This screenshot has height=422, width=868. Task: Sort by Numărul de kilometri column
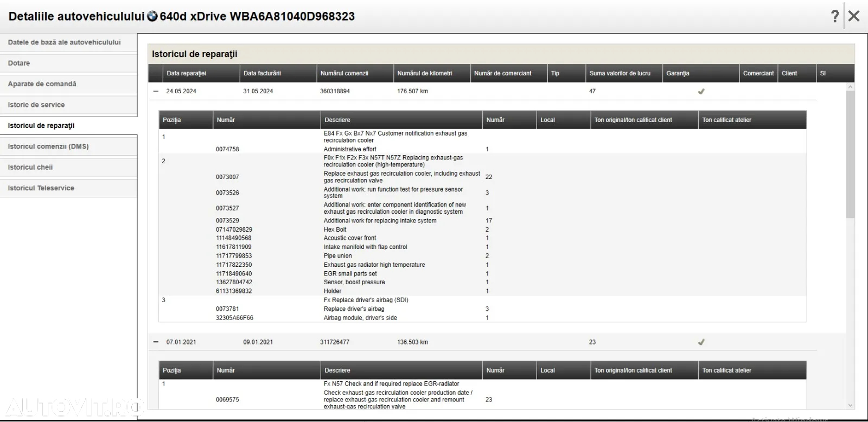click(x=432, y=73)
